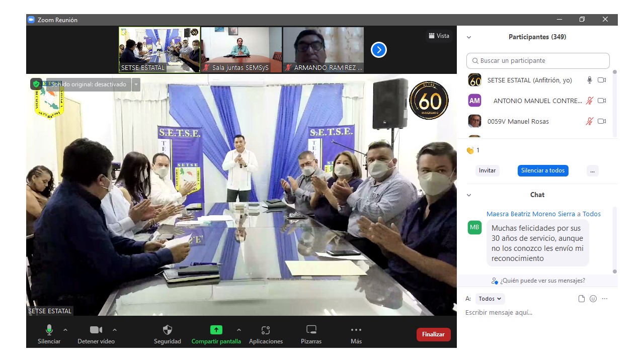The image size is (644, 362).
Task: Click the Muchas felicidades chat message bubble
Action: click(x=538, y=243)
